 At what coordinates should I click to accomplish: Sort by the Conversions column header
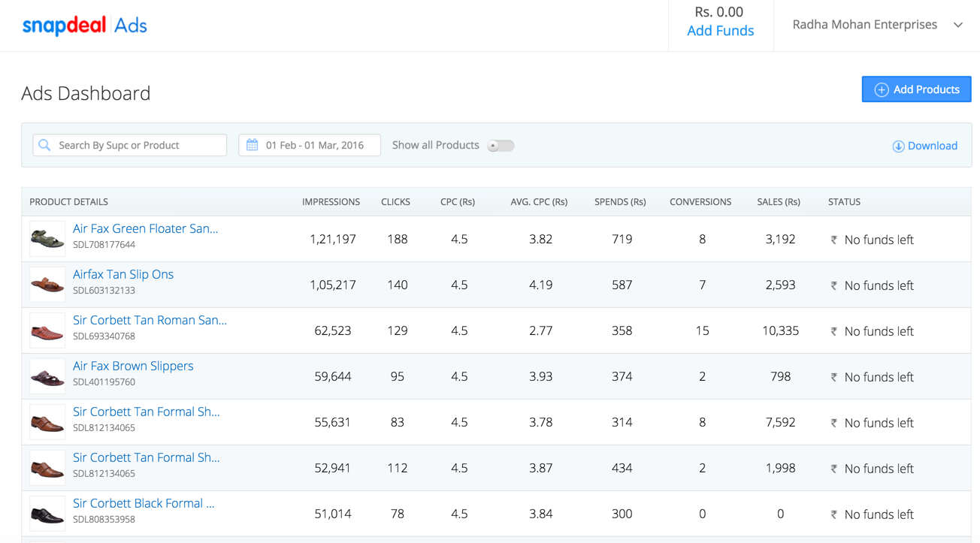[700, 202]
